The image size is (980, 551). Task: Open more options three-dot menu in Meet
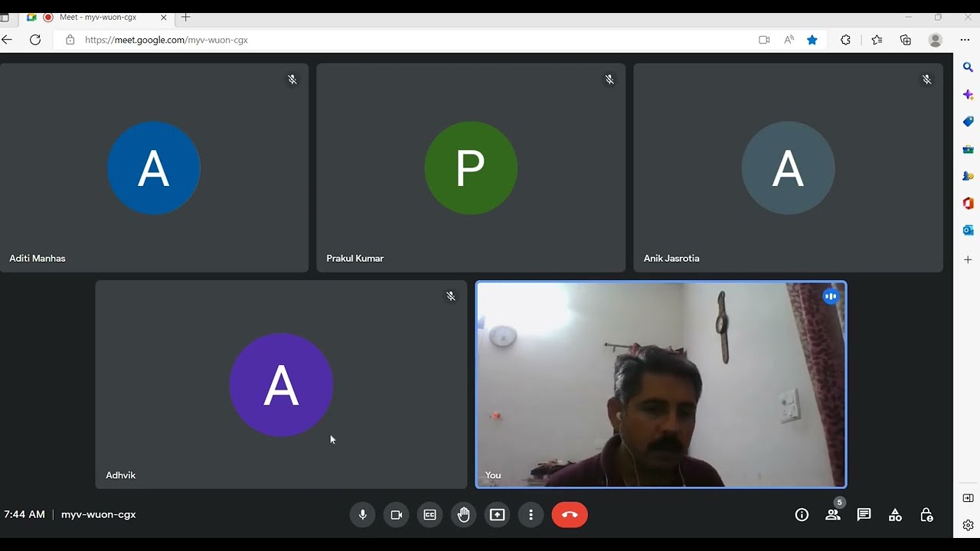[531, 515]
